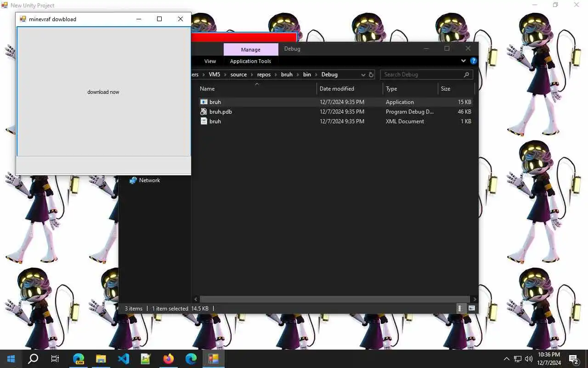This screenshot has height=368, width=588.
Task: Open File Explorer help icon
Action: pos(473,61)
